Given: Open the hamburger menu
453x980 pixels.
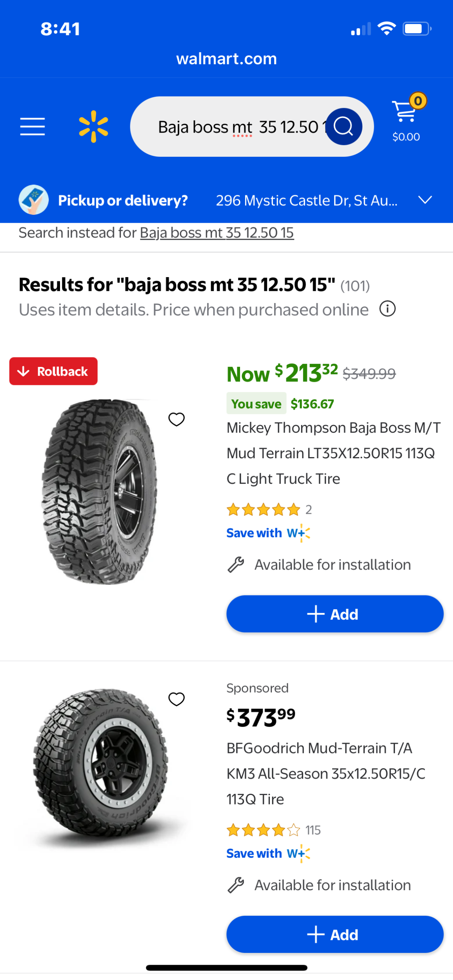Looking at the screenshot, I should click(33, 127).
